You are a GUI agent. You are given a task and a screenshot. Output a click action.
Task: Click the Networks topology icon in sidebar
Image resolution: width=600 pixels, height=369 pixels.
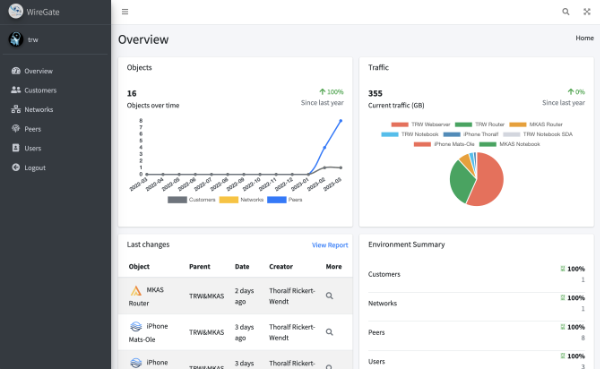[x=16, y=109]
